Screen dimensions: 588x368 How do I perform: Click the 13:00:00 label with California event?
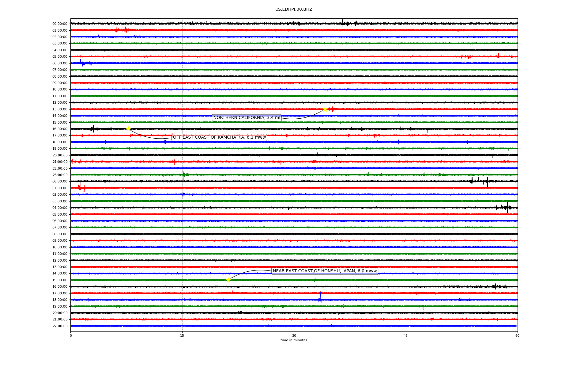coord(60,109)
